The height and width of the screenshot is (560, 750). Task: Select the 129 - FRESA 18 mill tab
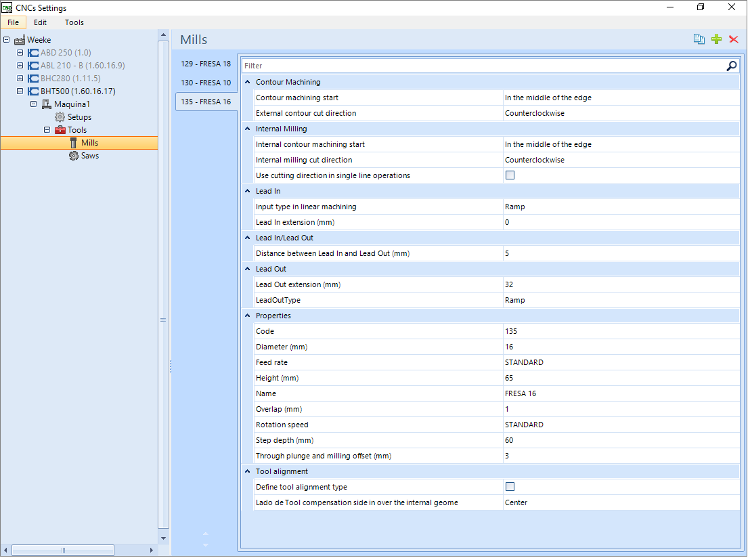pos(206,64)
